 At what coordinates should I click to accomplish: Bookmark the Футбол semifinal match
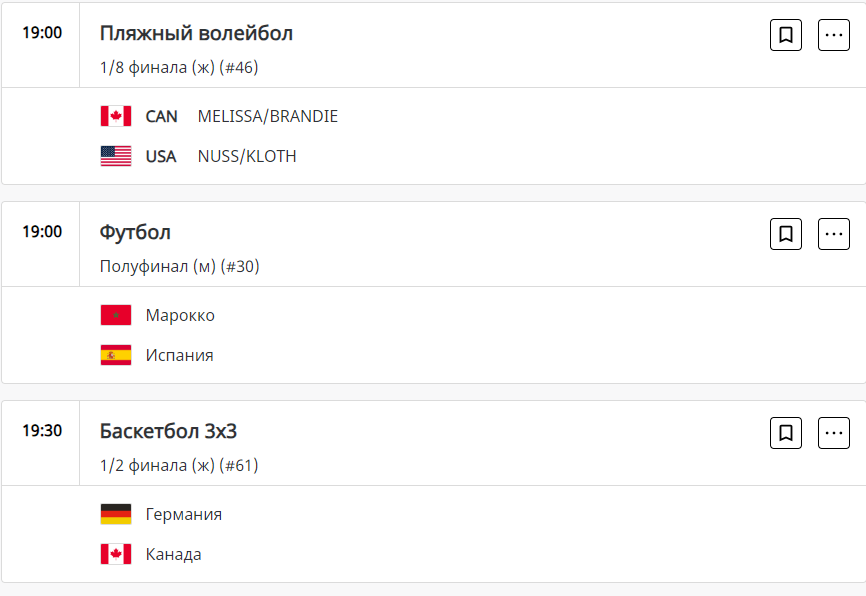(786, 234)
